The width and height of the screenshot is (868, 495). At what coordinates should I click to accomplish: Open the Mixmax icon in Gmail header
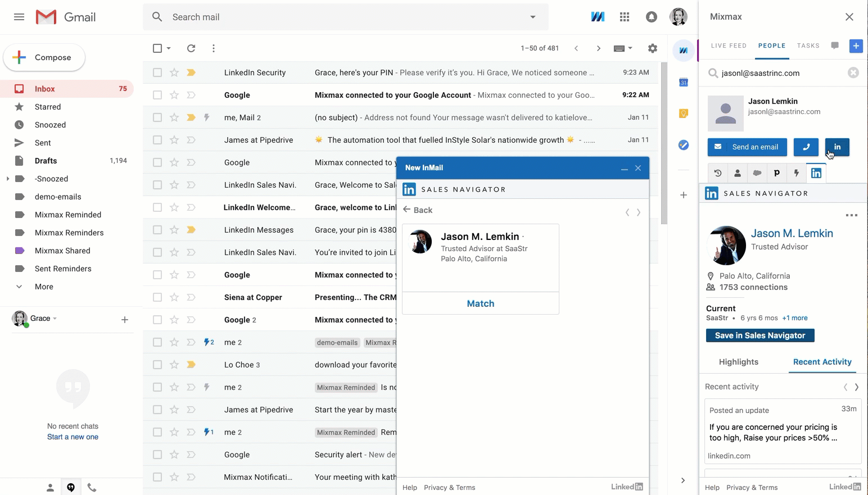(598, 17)
